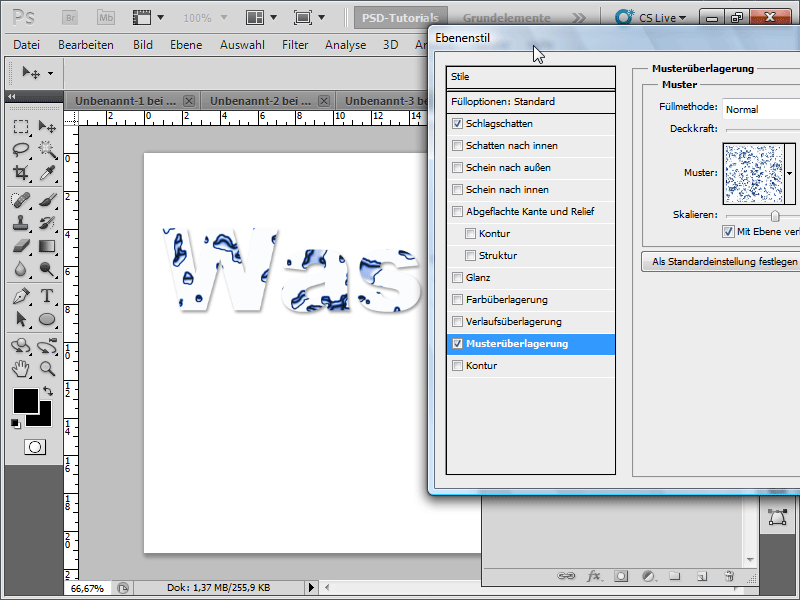This screenshot has height=600, width=800.
Task: Toggle Mit Ebene verbinden checkbox
Action: (x=728, y=232)
